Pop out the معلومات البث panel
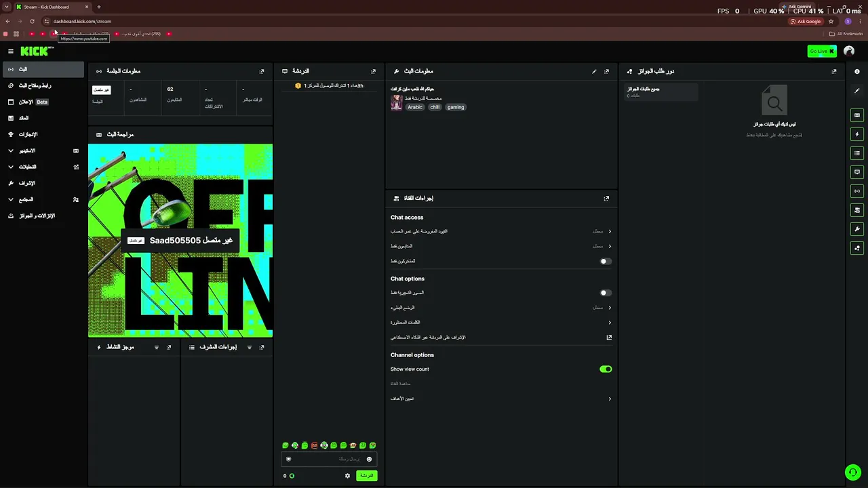This screenshot has width=868, height=488. (606, 71)
